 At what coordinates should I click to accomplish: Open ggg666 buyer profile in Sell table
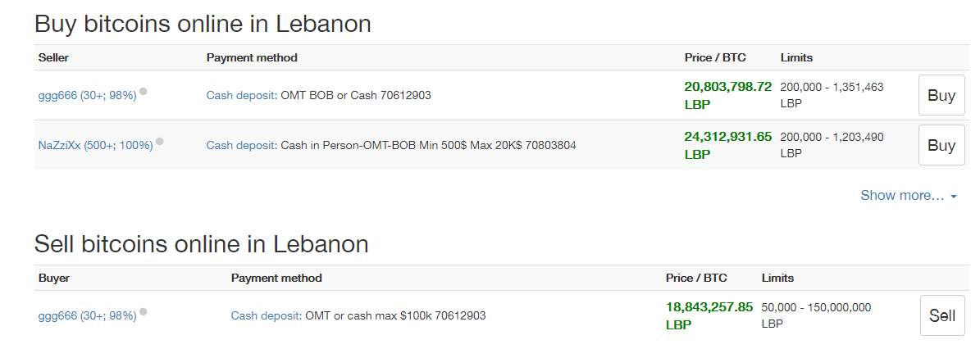click(x=88, y=315)
